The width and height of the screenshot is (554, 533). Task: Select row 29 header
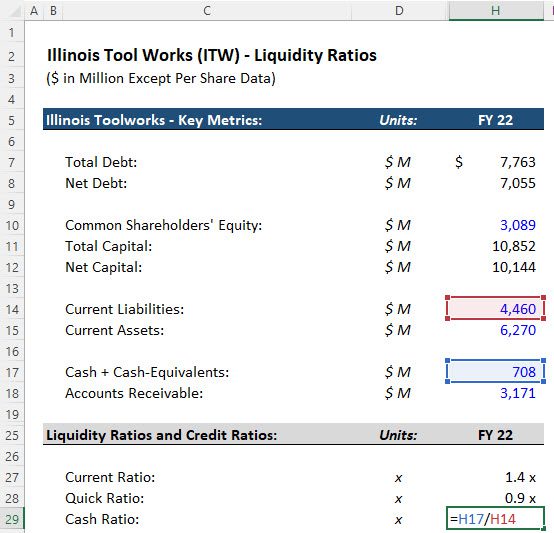12,519
